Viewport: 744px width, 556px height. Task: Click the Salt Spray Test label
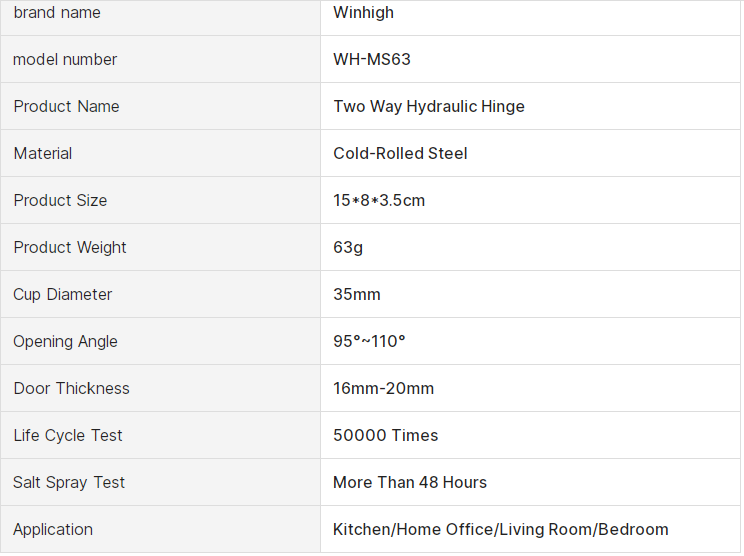(69, 483)
